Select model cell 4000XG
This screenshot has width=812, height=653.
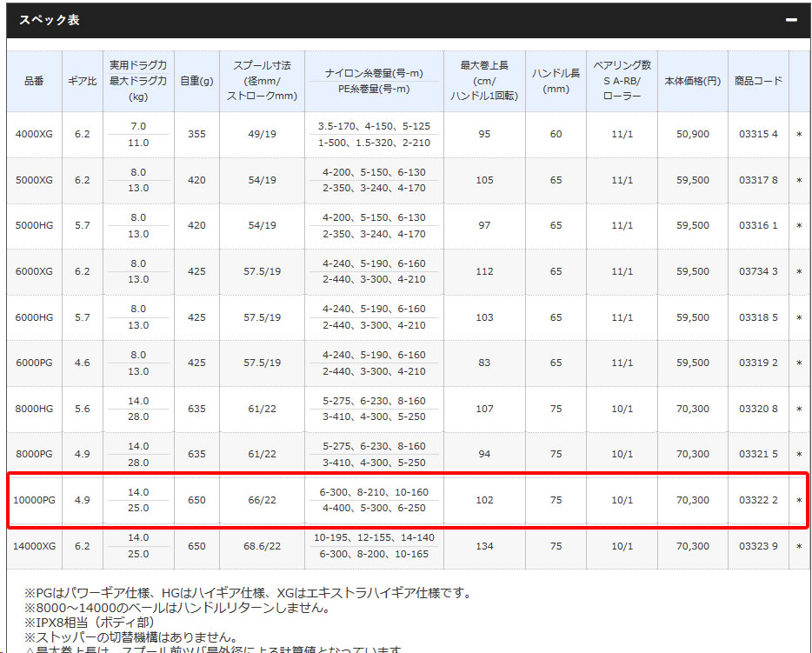[x=34, y=134]
